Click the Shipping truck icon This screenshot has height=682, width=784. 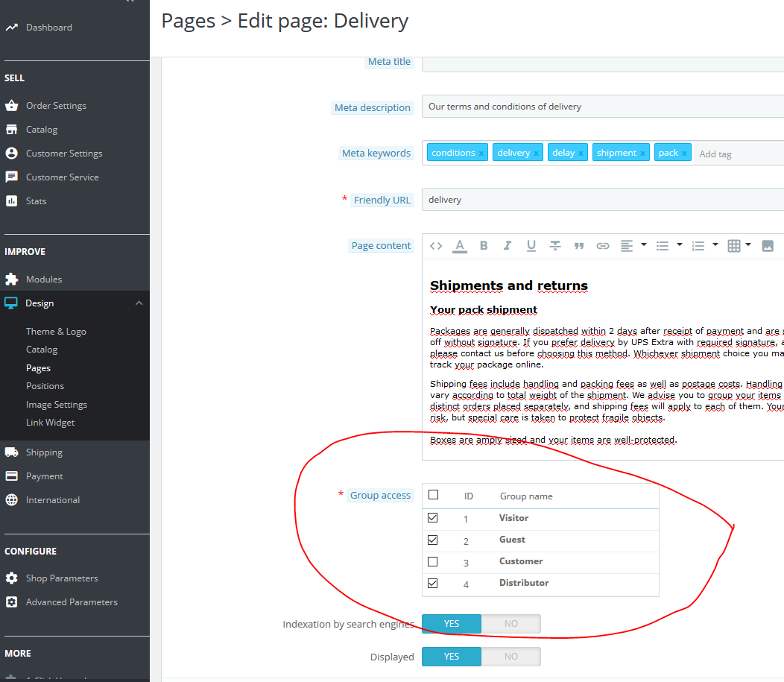click(11, 452)
